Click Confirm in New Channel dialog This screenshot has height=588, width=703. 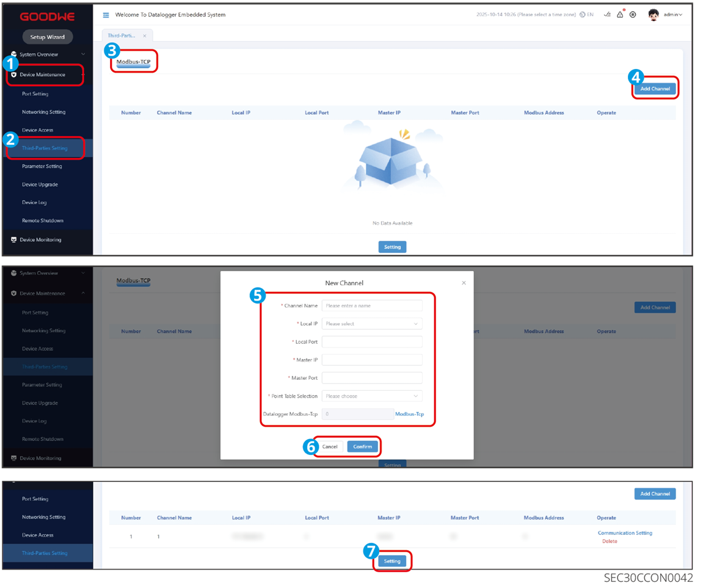(x=362, y=446)
